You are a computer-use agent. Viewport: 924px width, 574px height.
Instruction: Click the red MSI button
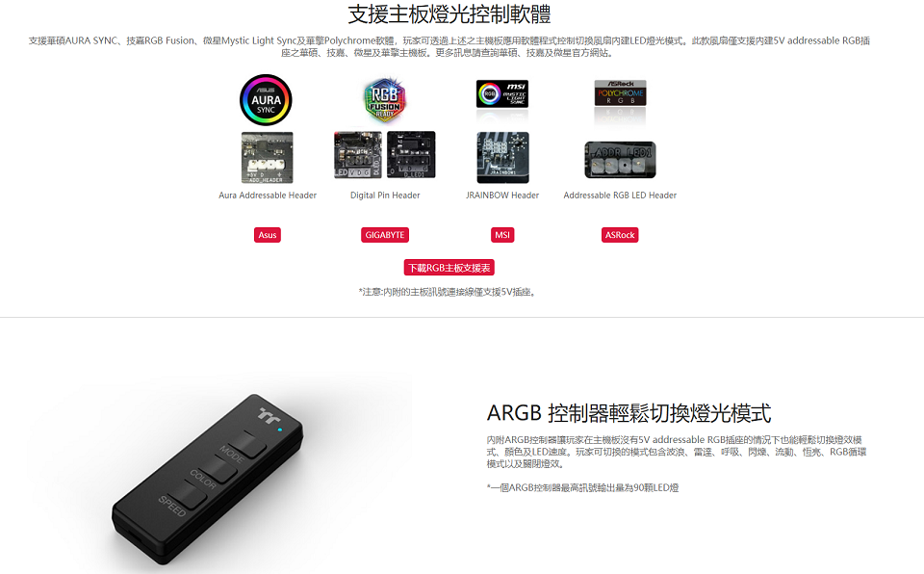502,235
